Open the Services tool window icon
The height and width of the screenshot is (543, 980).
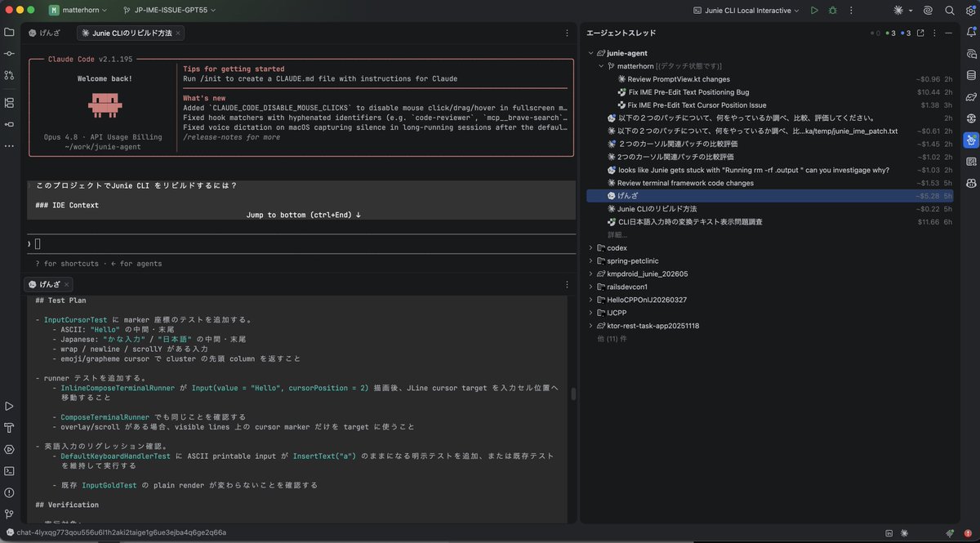click(10, 449)
